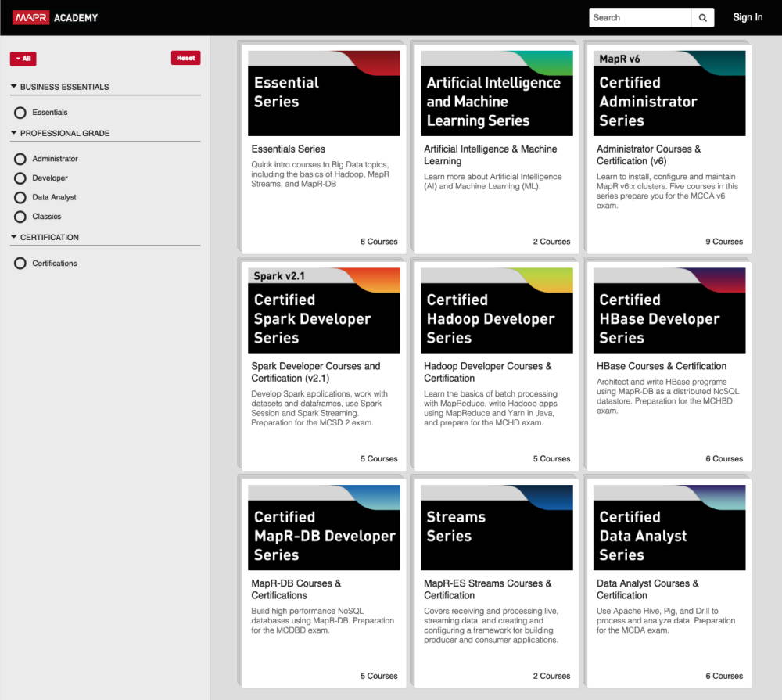Click 2 Courses under Artificial Intelligence card
Viewport: 782px width, 700px height.
coord(551,242)
